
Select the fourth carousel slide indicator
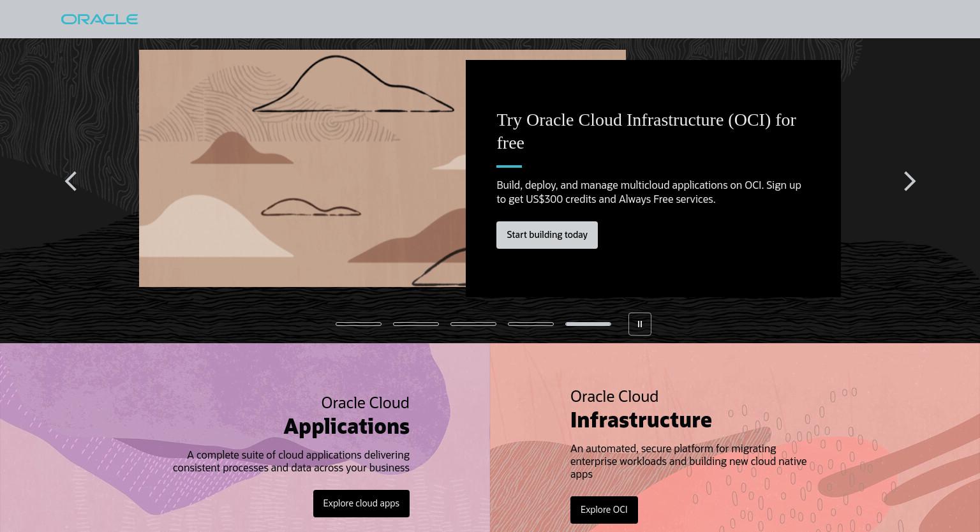coord(531,324)
